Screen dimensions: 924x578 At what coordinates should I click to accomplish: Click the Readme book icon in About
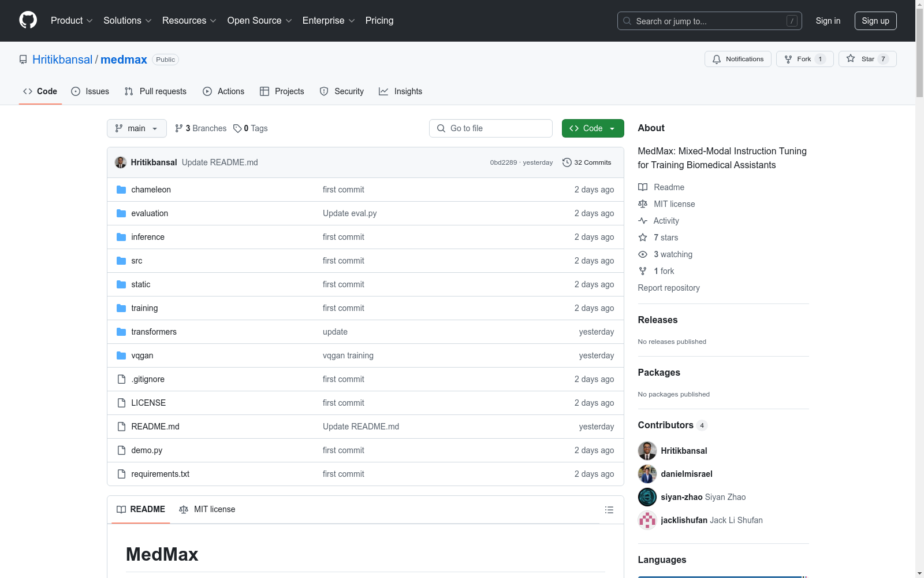click(x=643, y=187)
